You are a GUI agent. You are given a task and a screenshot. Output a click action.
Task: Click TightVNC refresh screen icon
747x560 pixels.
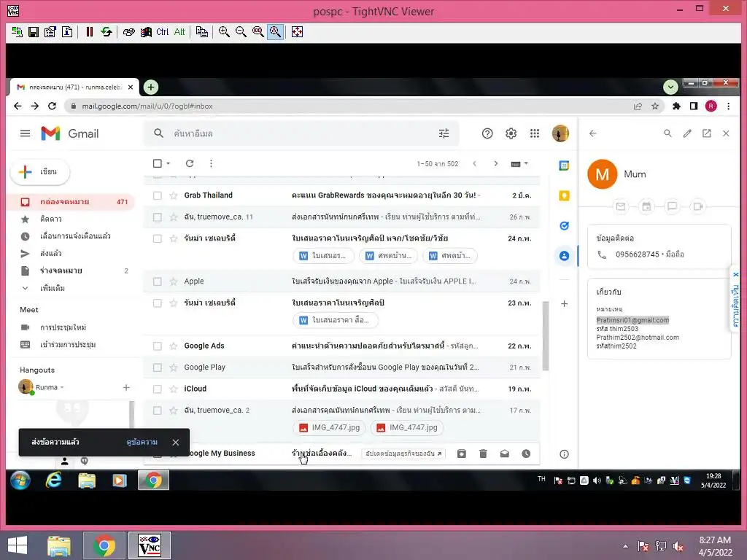[x=107, y=32]
